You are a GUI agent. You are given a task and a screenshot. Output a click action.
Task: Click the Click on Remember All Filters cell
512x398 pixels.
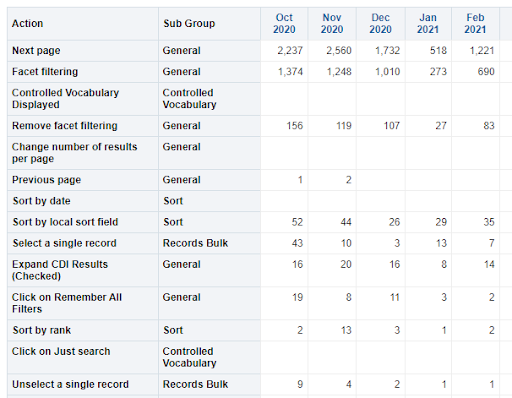[x=83, y=303]
